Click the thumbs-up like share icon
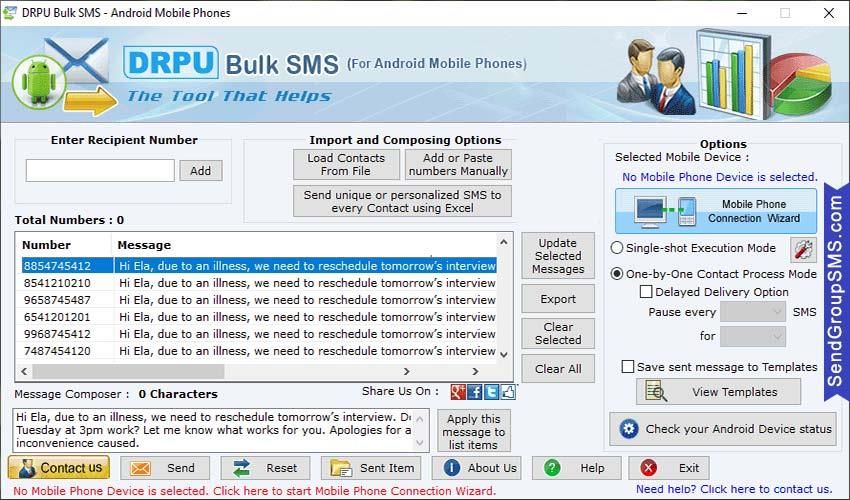 [x=508, y=392]
